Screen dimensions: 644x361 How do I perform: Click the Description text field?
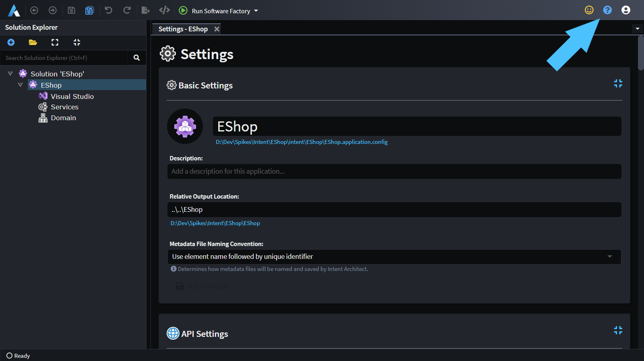click(394, 171)
